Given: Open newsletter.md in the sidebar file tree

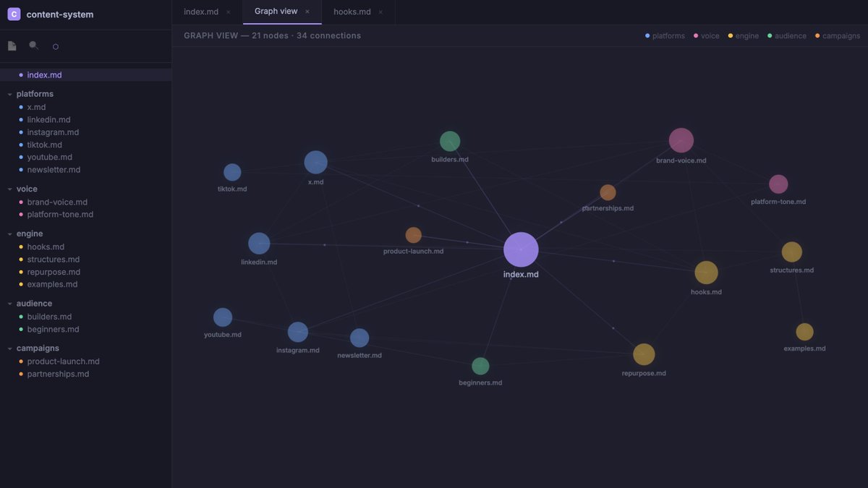Looking at the screenshot, I should 85,170.
